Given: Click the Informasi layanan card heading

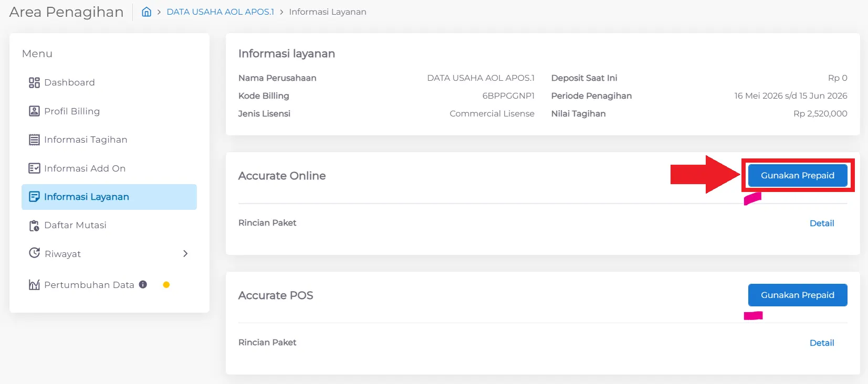Looking at the screenshot, I should tap(287, 54).
